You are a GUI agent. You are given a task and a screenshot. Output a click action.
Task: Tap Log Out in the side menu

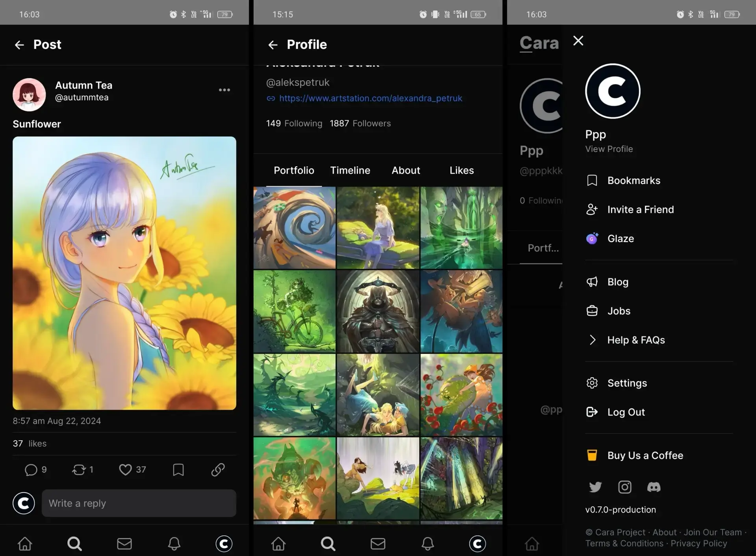click(626, 412)
